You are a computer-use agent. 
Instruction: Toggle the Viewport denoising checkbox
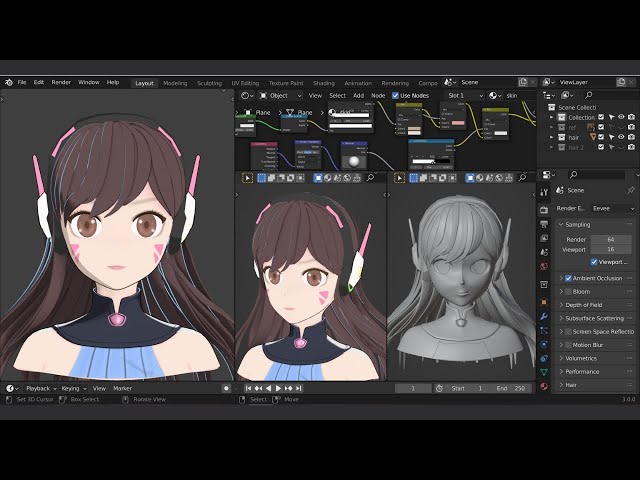pos(594,262)
